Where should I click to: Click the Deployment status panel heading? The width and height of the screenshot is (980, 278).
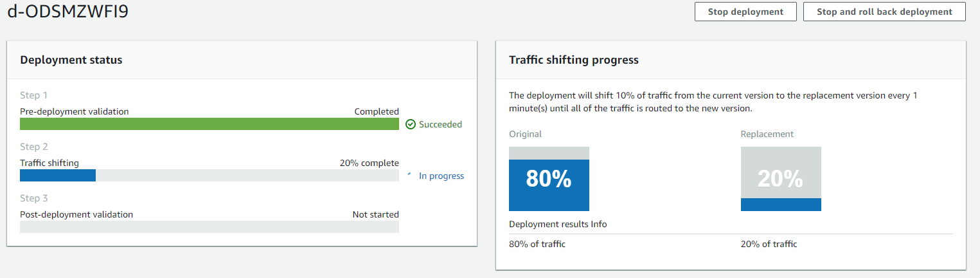tap(71, 60)
